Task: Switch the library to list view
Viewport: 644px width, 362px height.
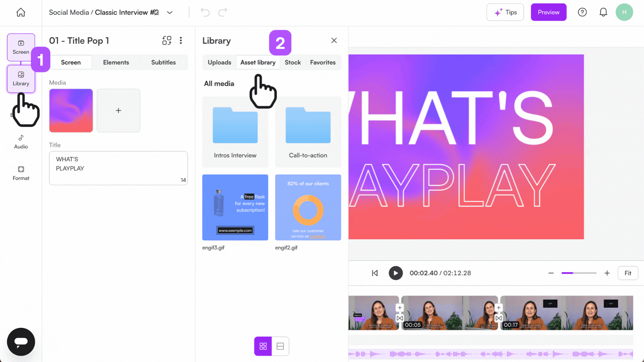Action: pyautogui.click(x=280, y=346)
